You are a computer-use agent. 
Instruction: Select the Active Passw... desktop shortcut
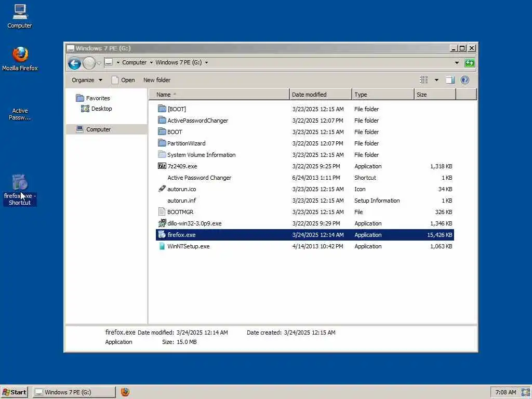click(20, 114)
